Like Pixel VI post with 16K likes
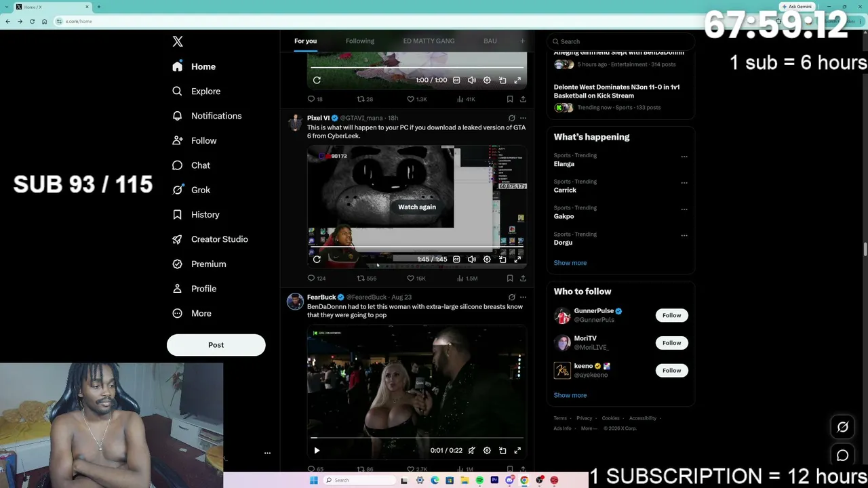This screenshot has width=868, height=488. 416,278
